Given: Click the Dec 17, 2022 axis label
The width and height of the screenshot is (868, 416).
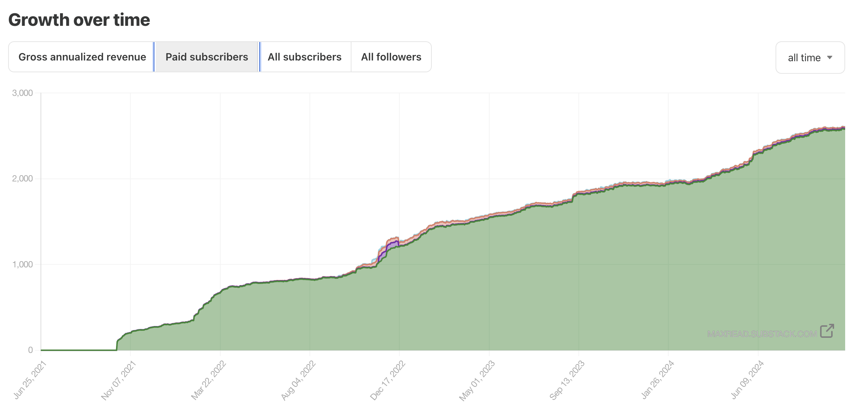Looking at the screenshot, I should coord(388,381).
